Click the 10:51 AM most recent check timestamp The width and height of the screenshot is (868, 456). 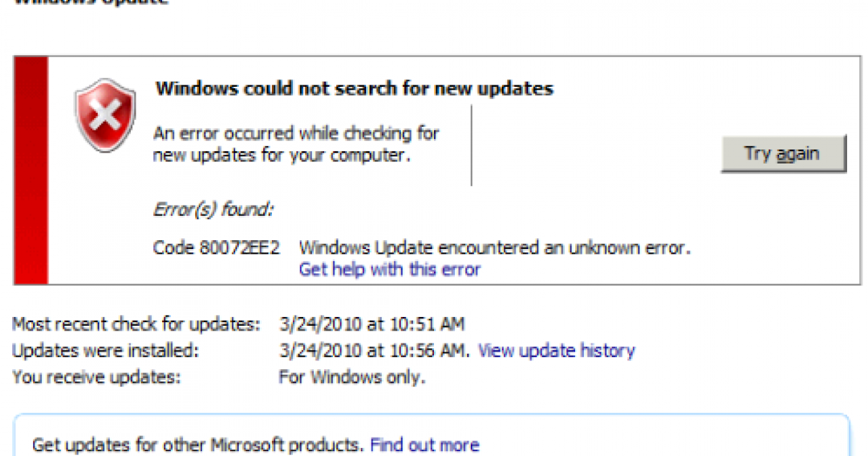pyautogui.click(x=372, y=324)
